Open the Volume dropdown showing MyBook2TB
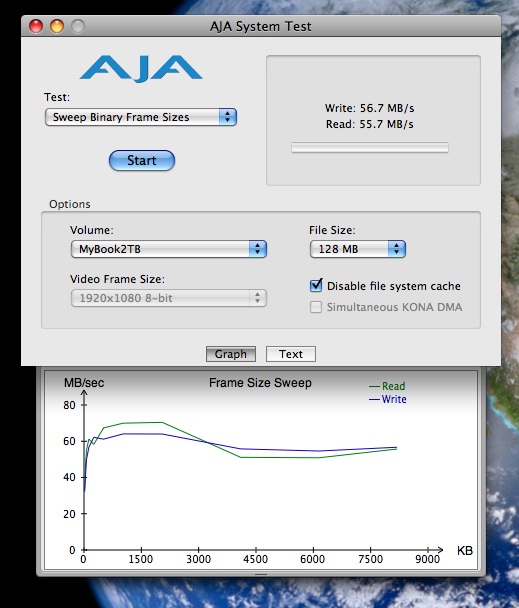 click(169, 249)
